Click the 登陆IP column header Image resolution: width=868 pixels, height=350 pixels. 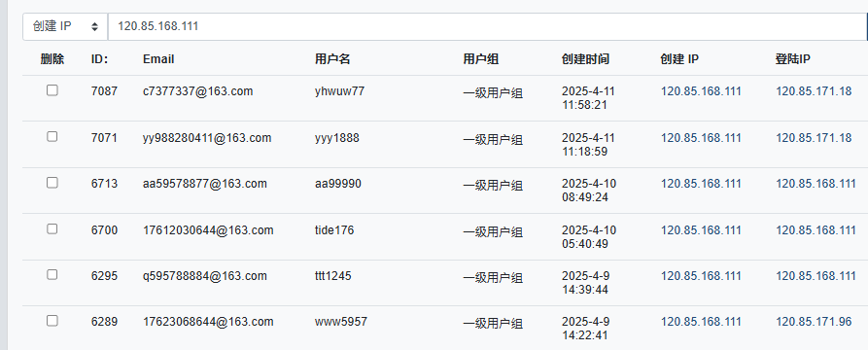(x=793, y=59)
